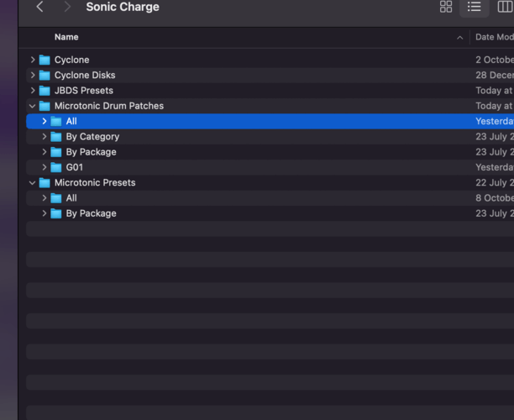Expand the JBDS Presets folder
The image size is (514, 420).
33,91
